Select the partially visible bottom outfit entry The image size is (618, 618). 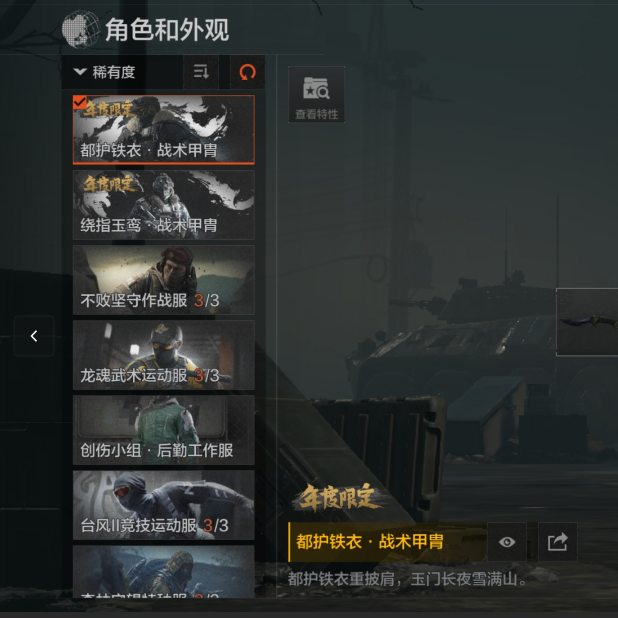[164, 571]
